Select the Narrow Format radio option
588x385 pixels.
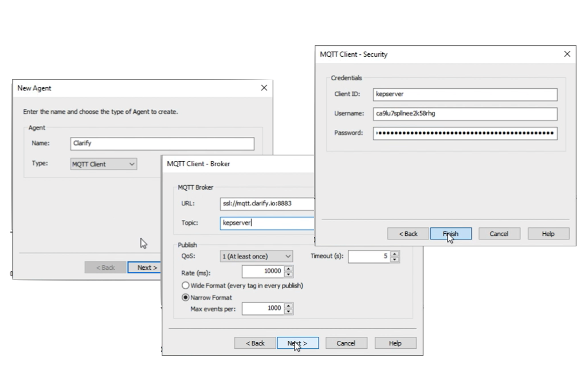[x=186, y=297]
